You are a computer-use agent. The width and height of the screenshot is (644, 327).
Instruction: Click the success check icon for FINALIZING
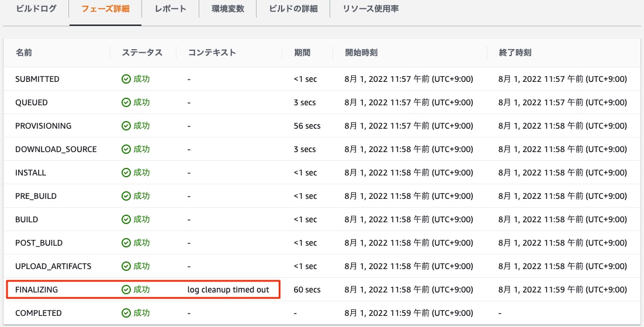click(x=126, y=290)
